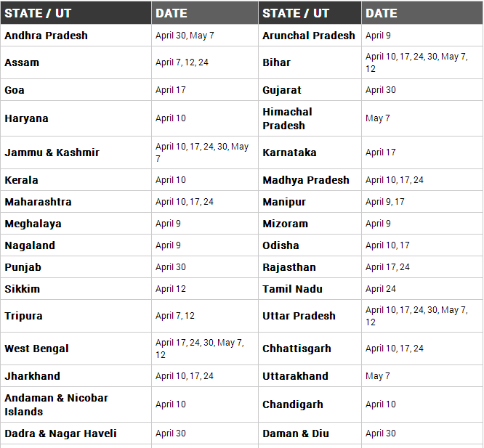Click the Odisha dates April 10, 17

(387, 245)
